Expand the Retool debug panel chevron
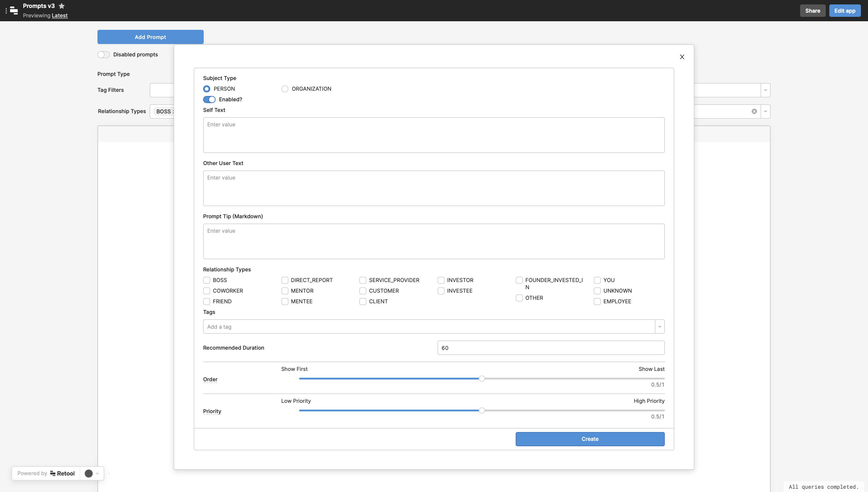 [x=97, y=473]
